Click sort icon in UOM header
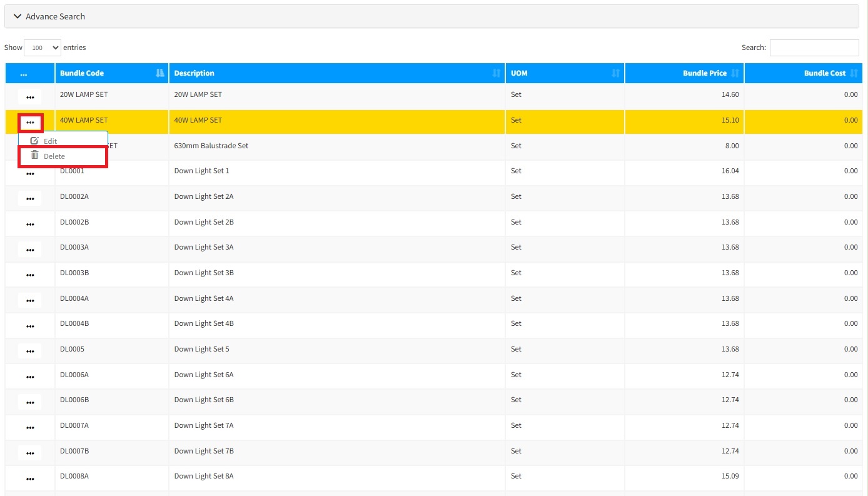The image size is (868, 496). point(615,73)
